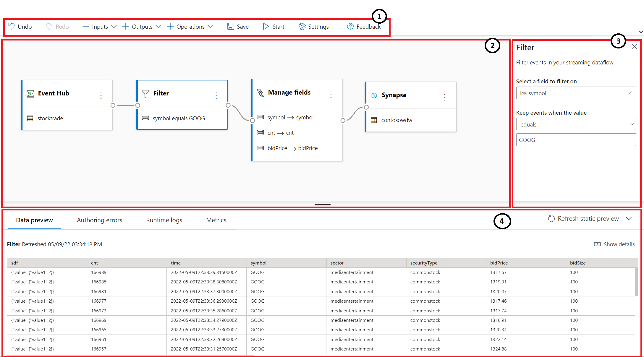Open the symbol field selector dropdown
This screenshot has width=644, height=357.
pos(576,93)
